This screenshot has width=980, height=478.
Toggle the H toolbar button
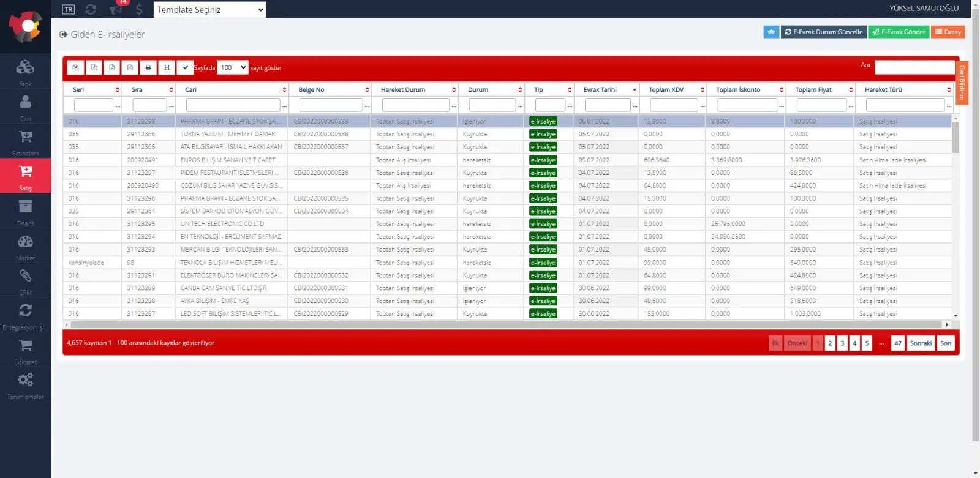click(167, 68)
